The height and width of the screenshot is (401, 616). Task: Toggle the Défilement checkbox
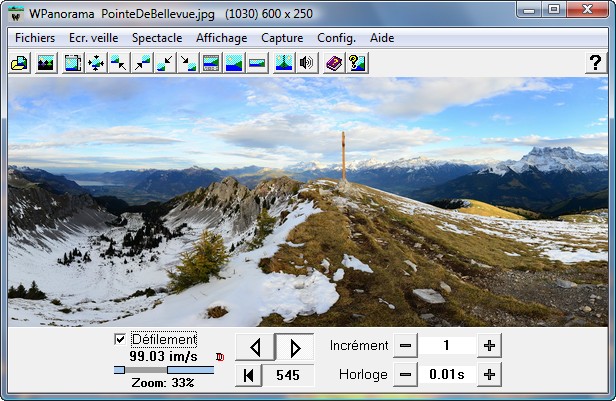121,339
